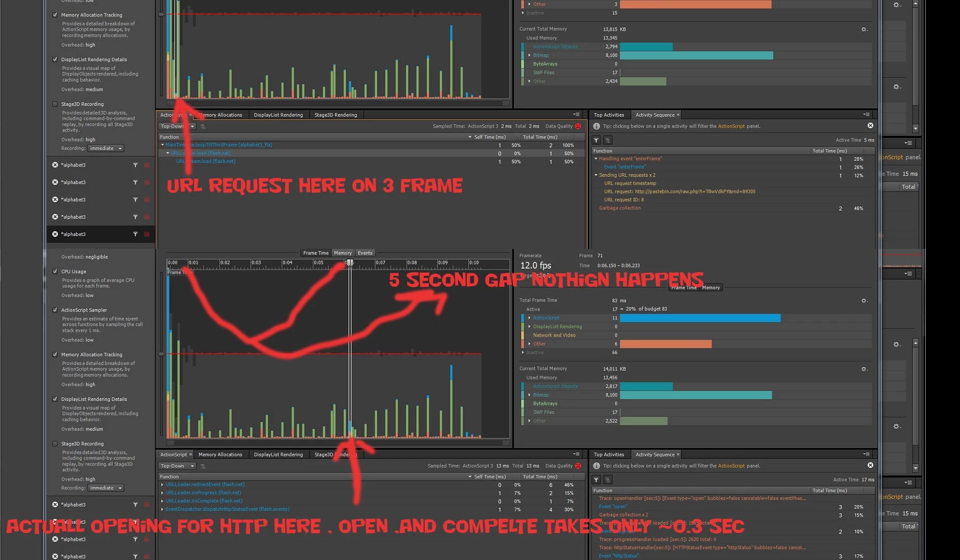Image resolution: width=960 pixels, height=560 pixels.
Task: Expand URLLoader.onProgress (flash.net) row
Action: point(162,493)
